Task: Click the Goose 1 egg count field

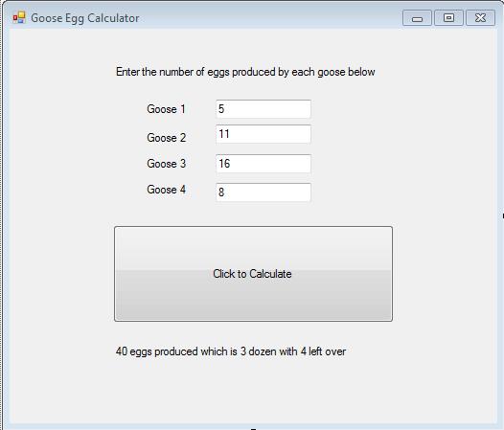Action: [x=263, y=109]
